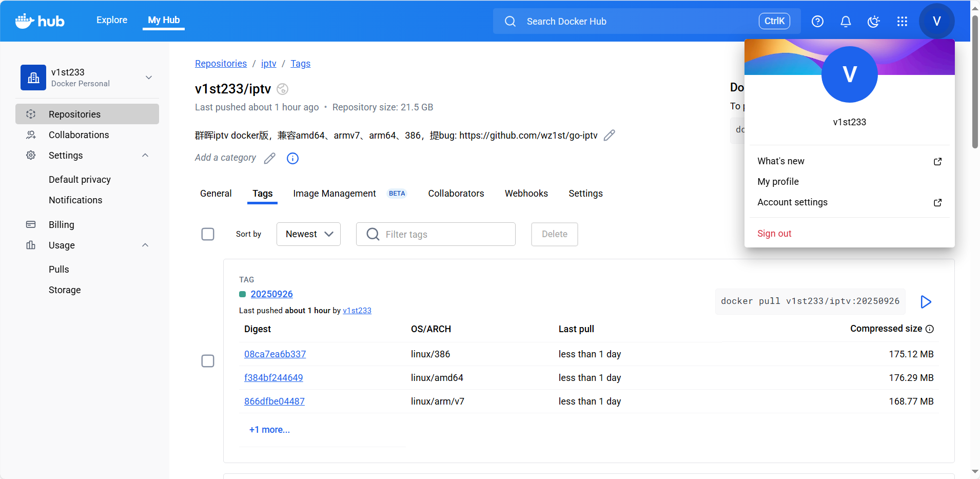Click the Compressed size info icon
The height and width of the screenshot is (479, 980).
930,329
